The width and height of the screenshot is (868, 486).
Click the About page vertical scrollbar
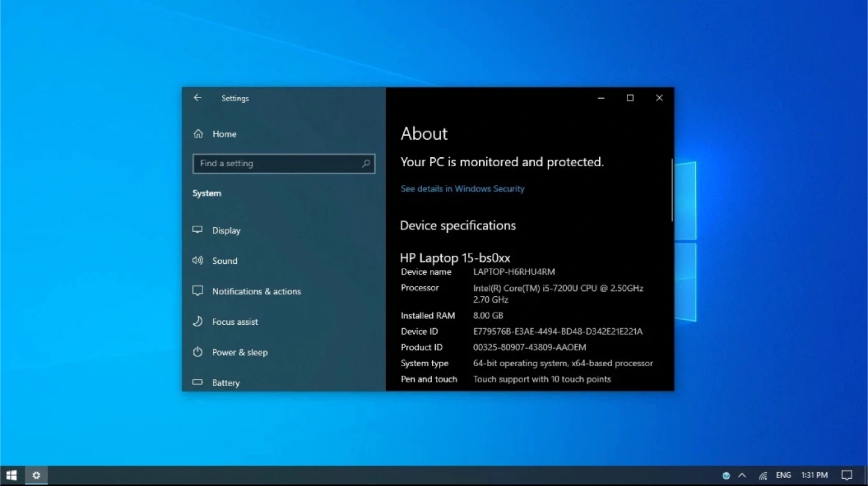671,190
